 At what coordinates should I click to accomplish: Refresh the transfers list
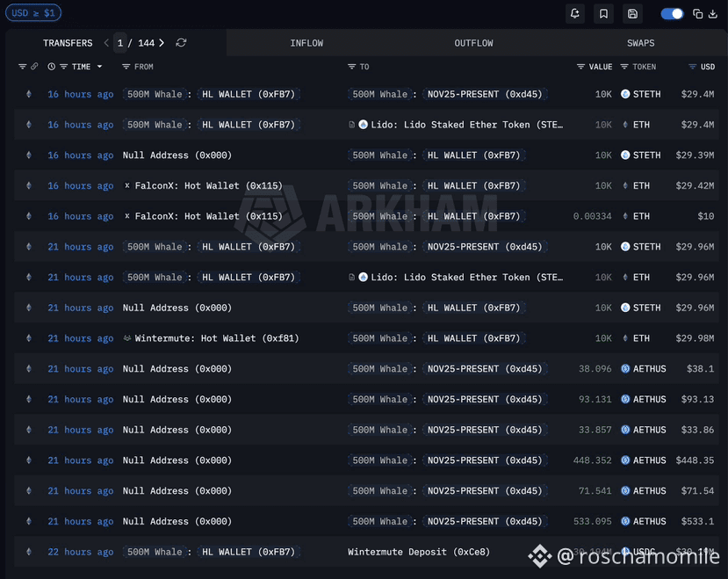pos(181,43)
